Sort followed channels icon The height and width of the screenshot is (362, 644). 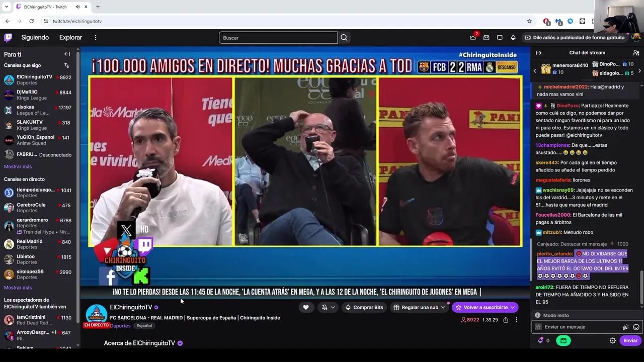pyautogui.click(x=66, y=65)
